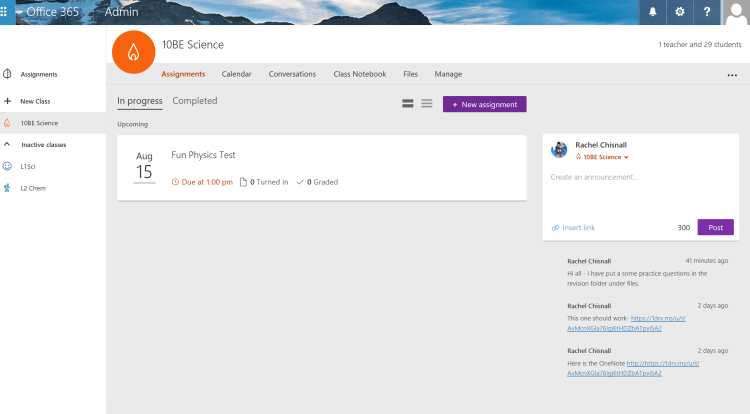
Task: Select the L2 Chem class in sidebar
Action: 33,188
